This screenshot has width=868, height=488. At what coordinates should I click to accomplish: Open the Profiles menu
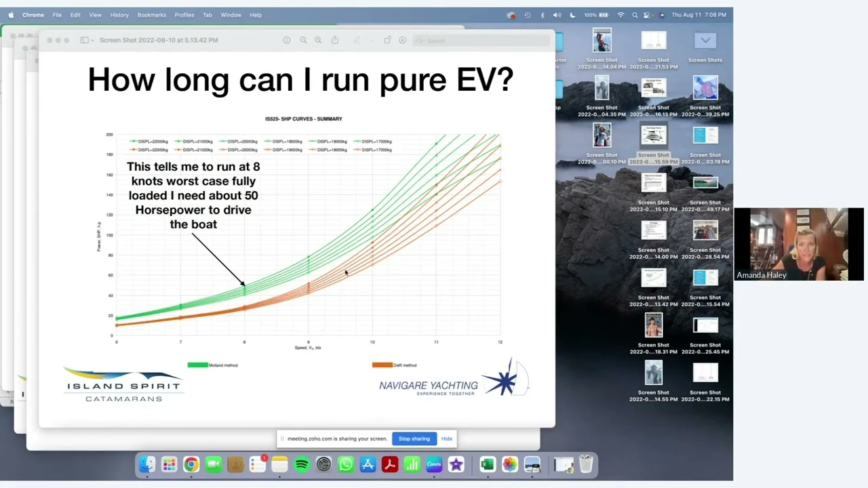pyautogui.click(x=184, y=15)
